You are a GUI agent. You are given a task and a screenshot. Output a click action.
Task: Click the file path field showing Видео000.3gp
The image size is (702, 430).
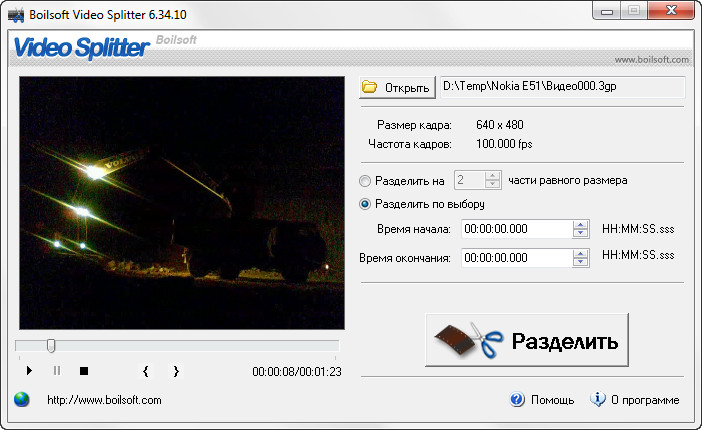[563, 87]
